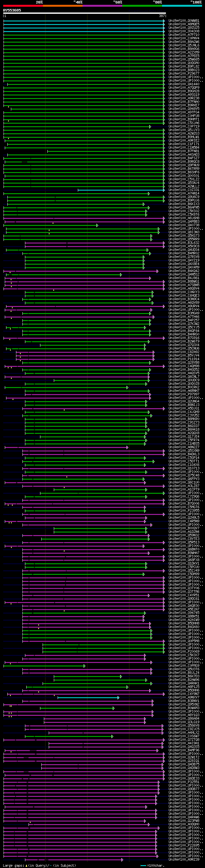The width and height of the screenshot is (205, 868).
Task: Select hit UniRef100_B9RKE7
Action: point(184,105)
